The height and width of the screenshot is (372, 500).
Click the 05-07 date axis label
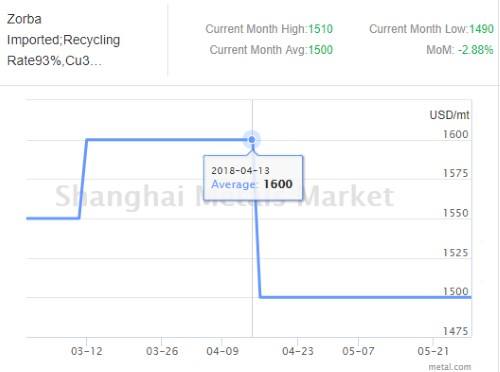coord(358,351)
